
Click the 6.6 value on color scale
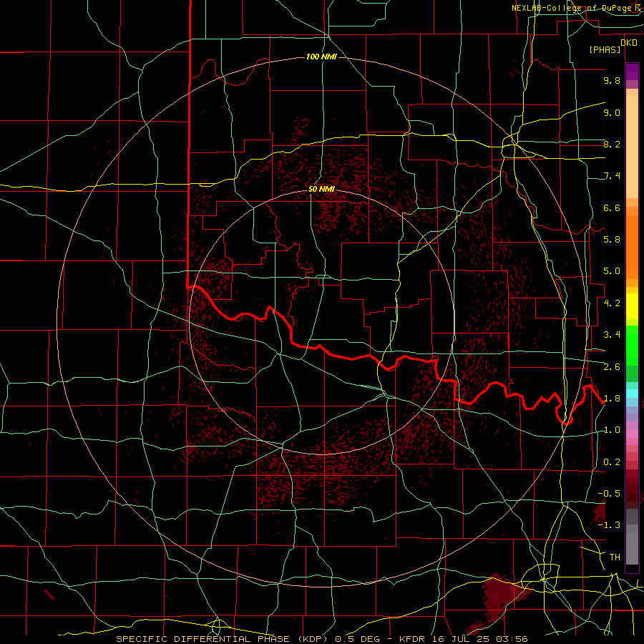612,208
